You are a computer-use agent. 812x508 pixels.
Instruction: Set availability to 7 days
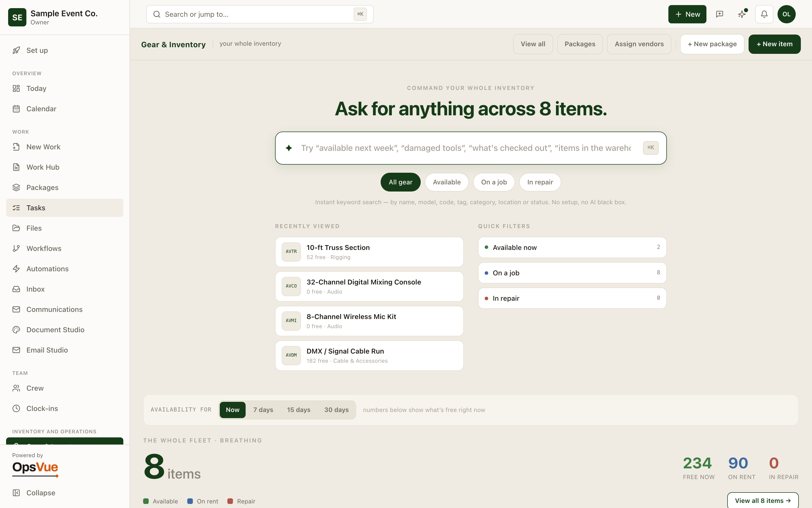263,410
